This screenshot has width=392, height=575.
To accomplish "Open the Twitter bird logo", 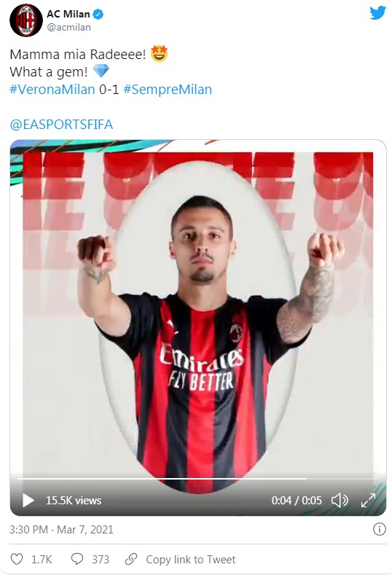I will tap(377, 13).
